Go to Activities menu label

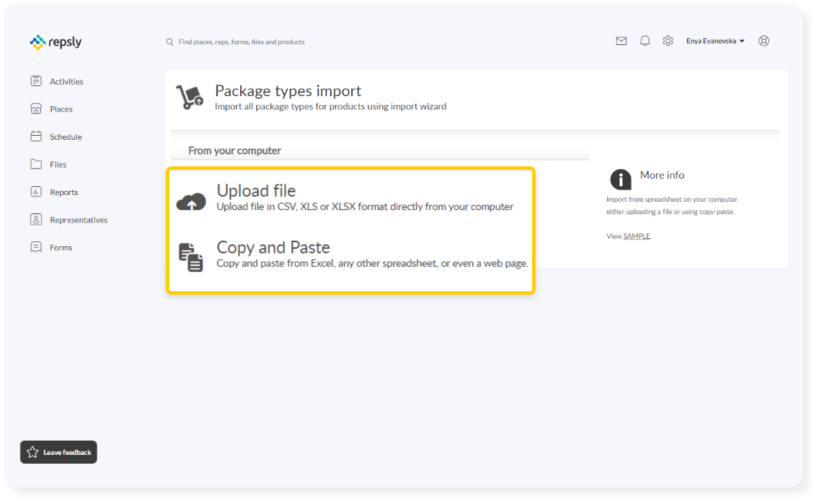click(66, 82)
